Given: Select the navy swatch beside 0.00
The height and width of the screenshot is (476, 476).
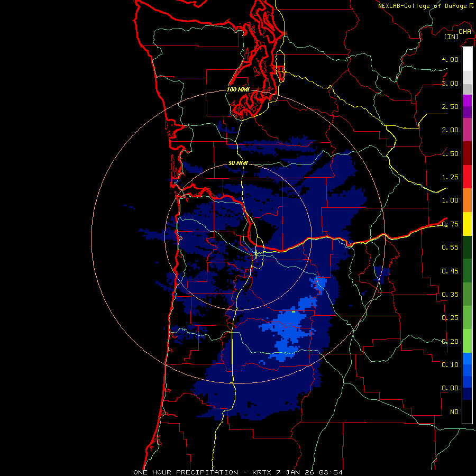Looking at the screenshot, I should [x=467, y=393].
